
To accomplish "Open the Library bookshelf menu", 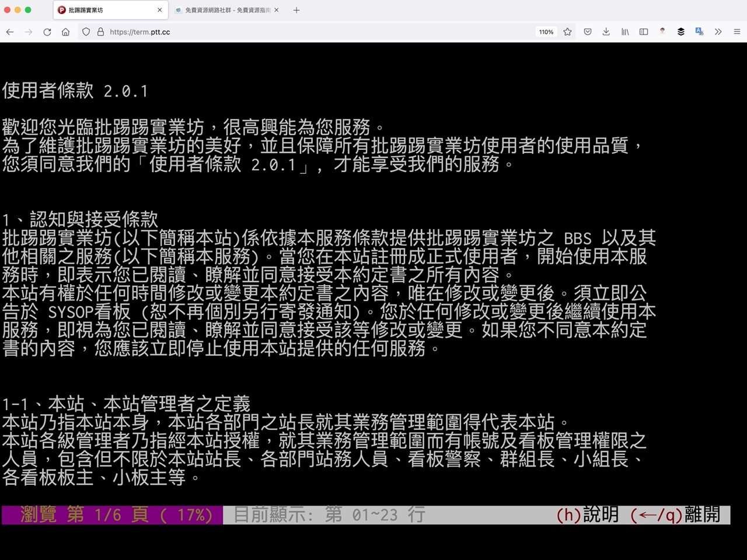I will point(625,32).
